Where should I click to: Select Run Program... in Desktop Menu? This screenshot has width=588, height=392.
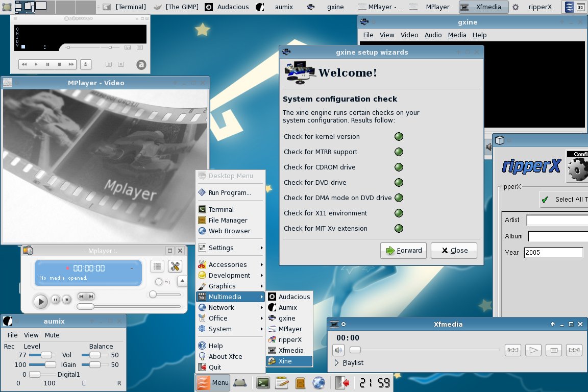230,192
